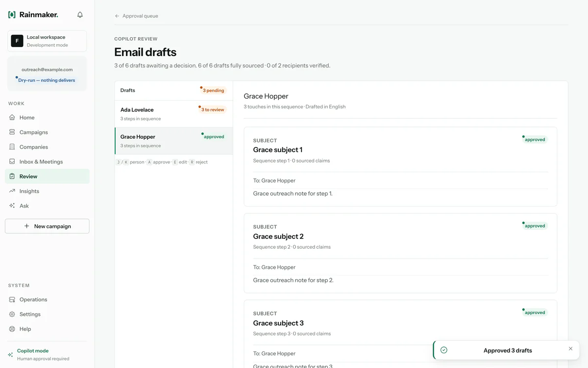Screen dimensions: 588x368
Task: Open Help under System
Action: (47, 329)
